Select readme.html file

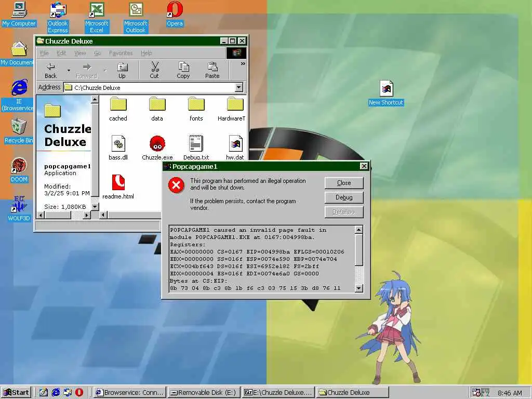118,187
